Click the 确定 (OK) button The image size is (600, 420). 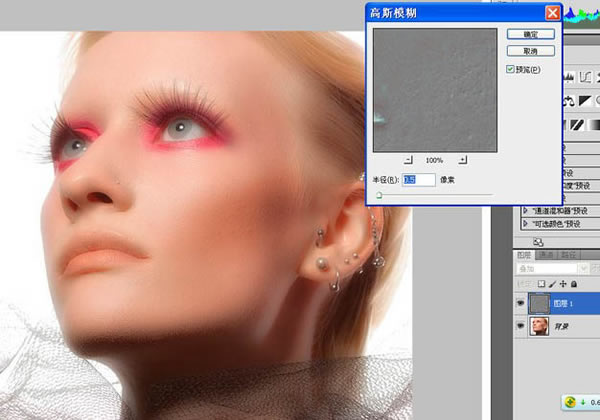pos(530,34)
